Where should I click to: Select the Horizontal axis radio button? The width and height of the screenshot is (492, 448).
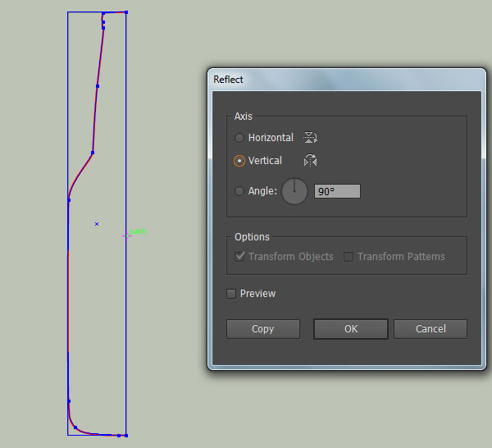[239, 138]
